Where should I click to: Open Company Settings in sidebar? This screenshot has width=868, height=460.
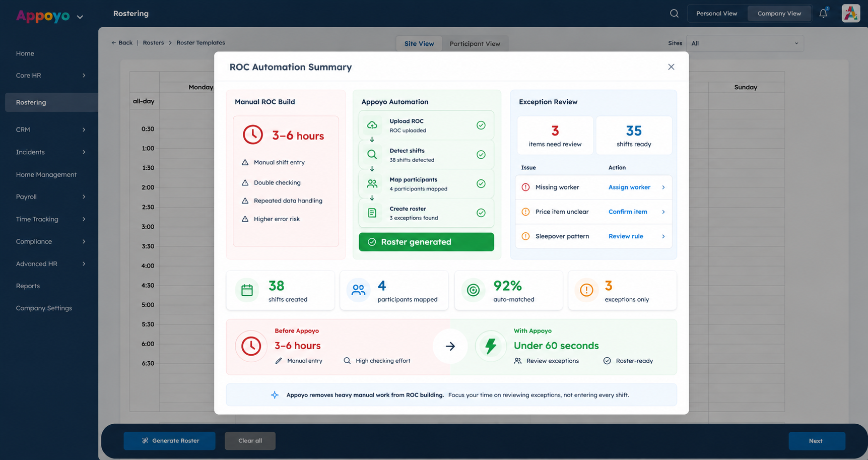point(44,308)
